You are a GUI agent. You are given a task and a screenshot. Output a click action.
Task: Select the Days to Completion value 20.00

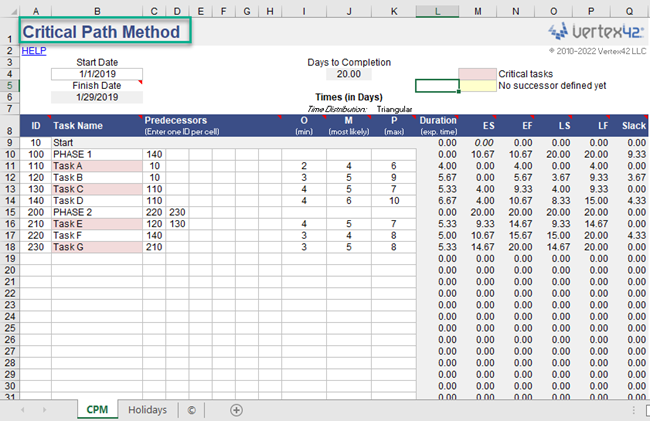click(x=349, y=74)
